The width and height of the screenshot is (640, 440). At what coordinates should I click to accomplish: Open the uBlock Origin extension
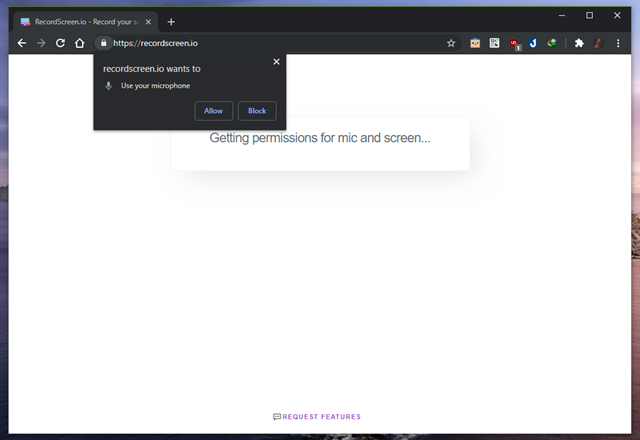[x=514, y=44]
